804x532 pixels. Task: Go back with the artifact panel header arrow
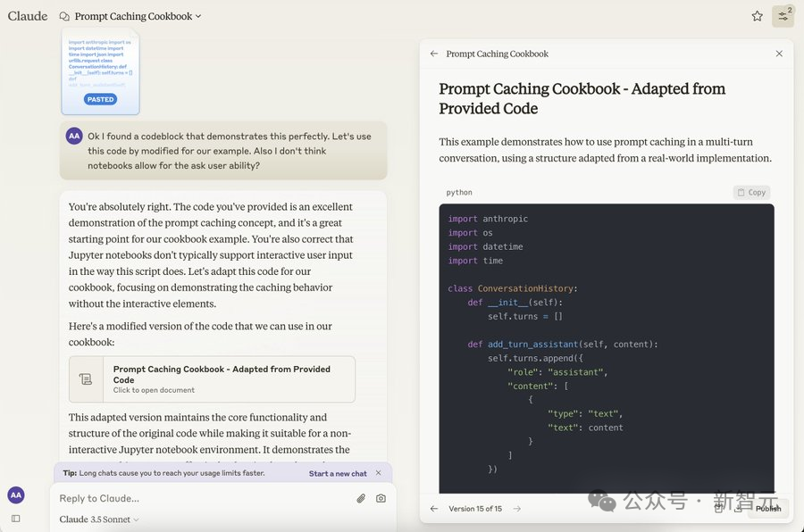click(x=434, y=54)
